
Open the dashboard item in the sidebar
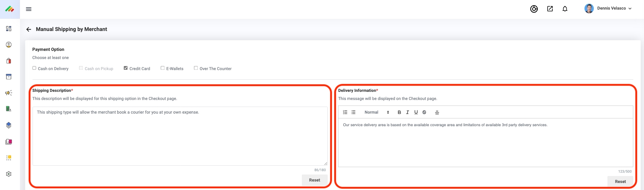[9, 29]
